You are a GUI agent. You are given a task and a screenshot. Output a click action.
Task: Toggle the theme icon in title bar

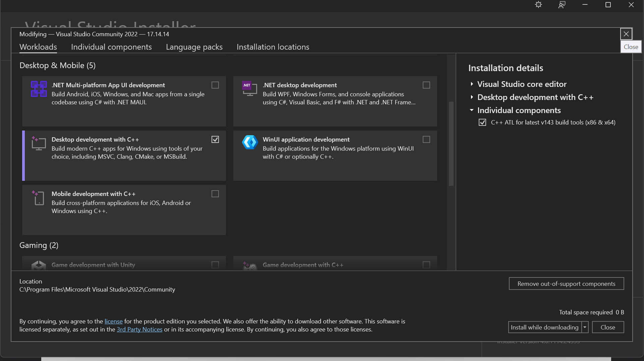(x=538, y=5)
